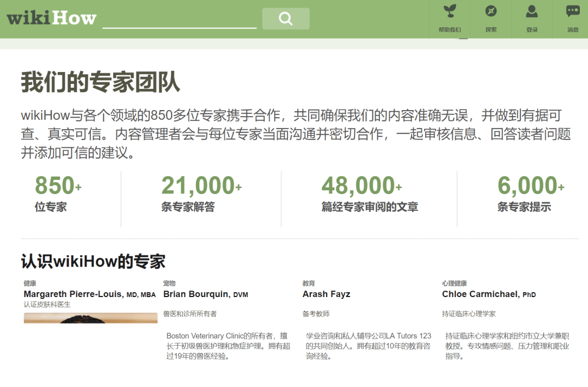
Task: Focus the search input field
Action: click(179, 19)
